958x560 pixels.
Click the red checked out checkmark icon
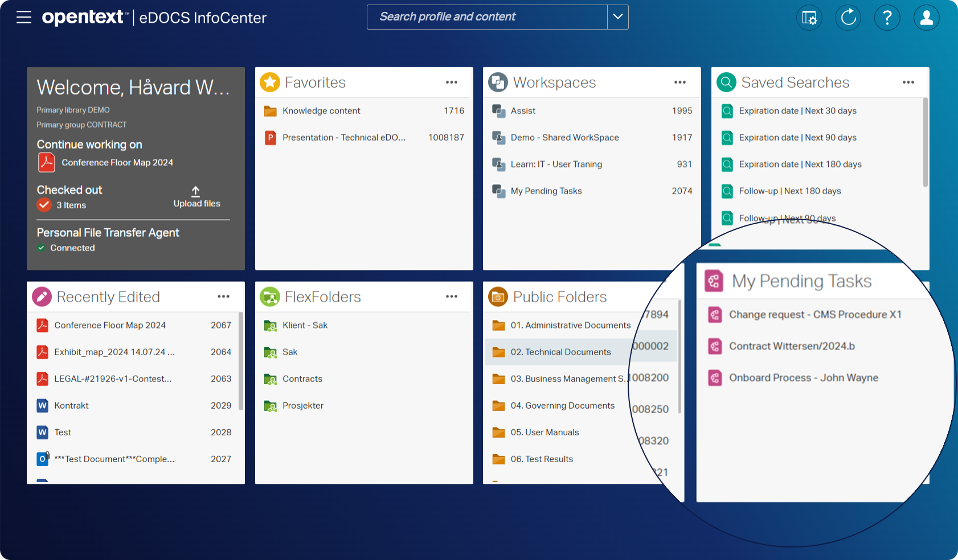click(x=44, y=205)
